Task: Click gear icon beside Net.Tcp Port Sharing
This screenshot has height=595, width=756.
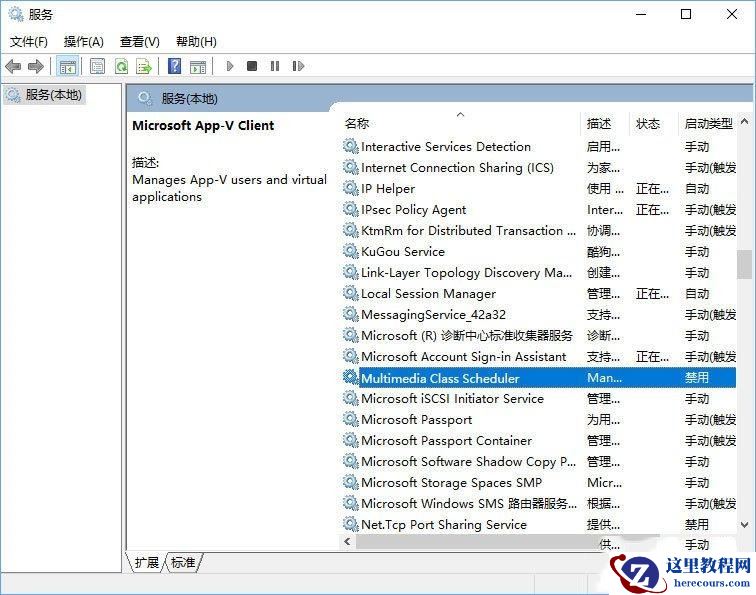Action: [x=351, y=524]
